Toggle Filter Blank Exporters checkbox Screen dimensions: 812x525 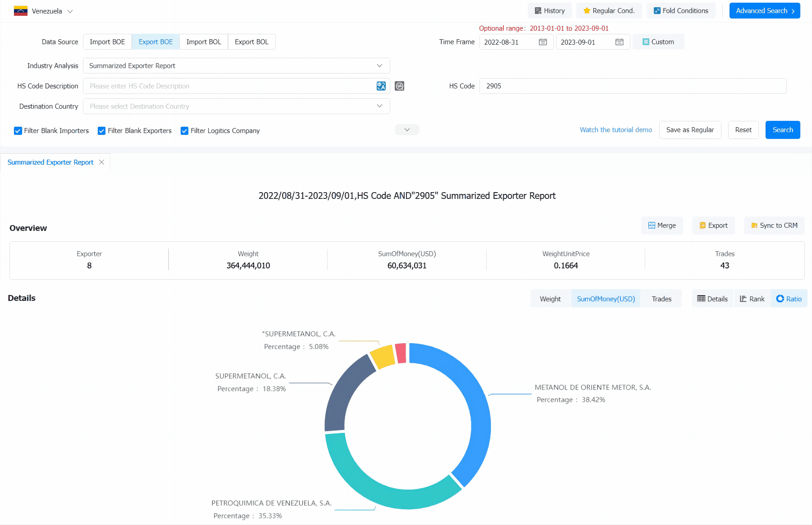[x=102, y=131]
